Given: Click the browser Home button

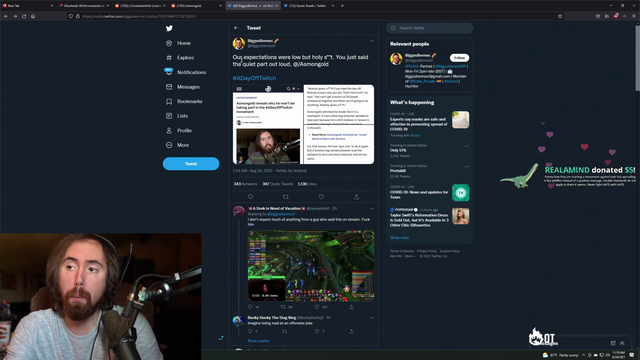Looking at the screenshot, I should pos(33,16).
